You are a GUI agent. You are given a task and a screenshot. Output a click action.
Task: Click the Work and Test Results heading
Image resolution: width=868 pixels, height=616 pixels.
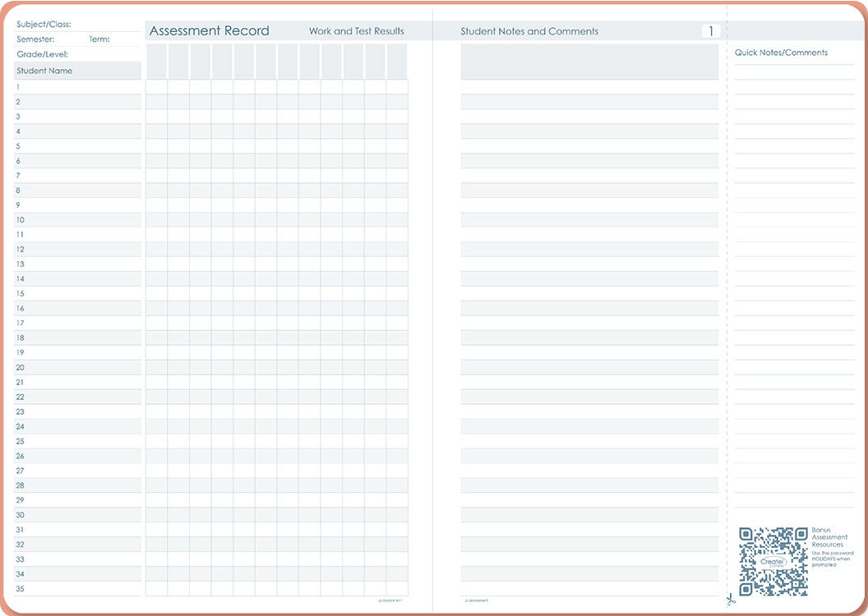(x=356, y=31)
